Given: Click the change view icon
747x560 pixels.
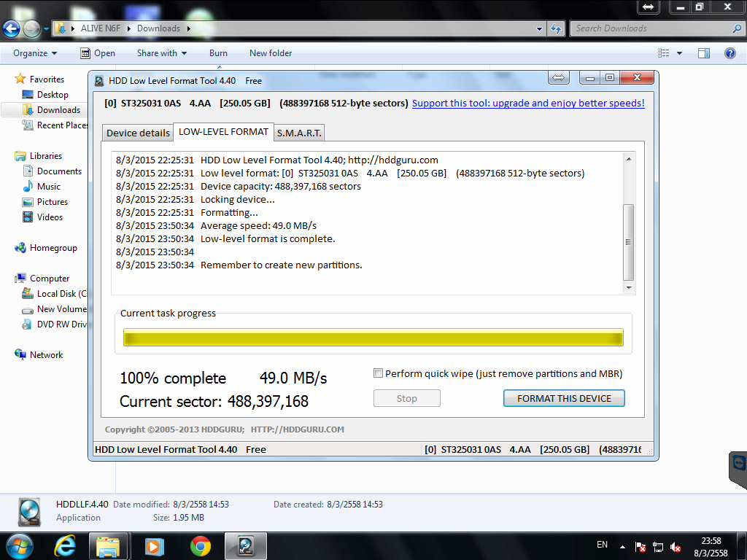Looking at the screenshot, I should [x=663, y=53].
